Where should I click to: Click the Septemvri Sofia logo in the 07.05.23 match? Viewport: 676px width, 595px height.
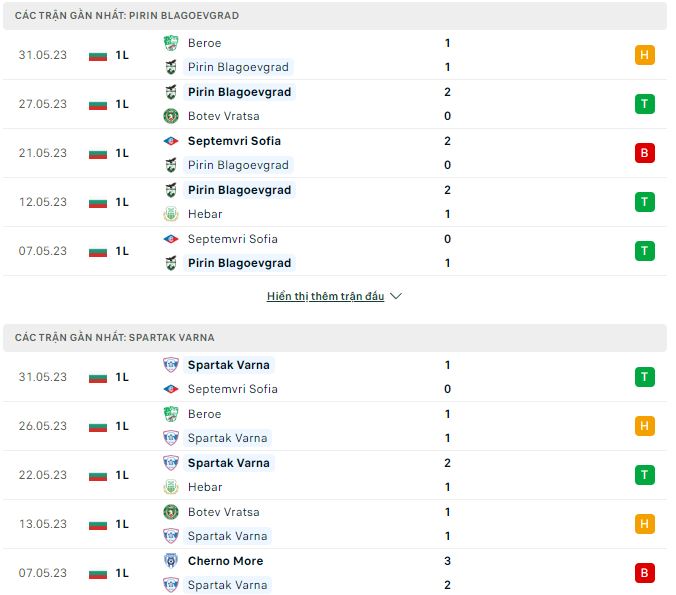click(x=171, y=239)
